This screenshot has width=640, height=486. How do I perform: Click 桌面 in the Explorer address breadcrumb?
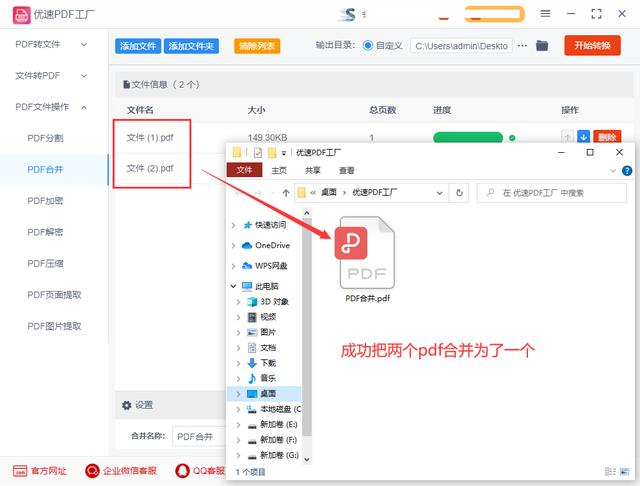(329, 193)
